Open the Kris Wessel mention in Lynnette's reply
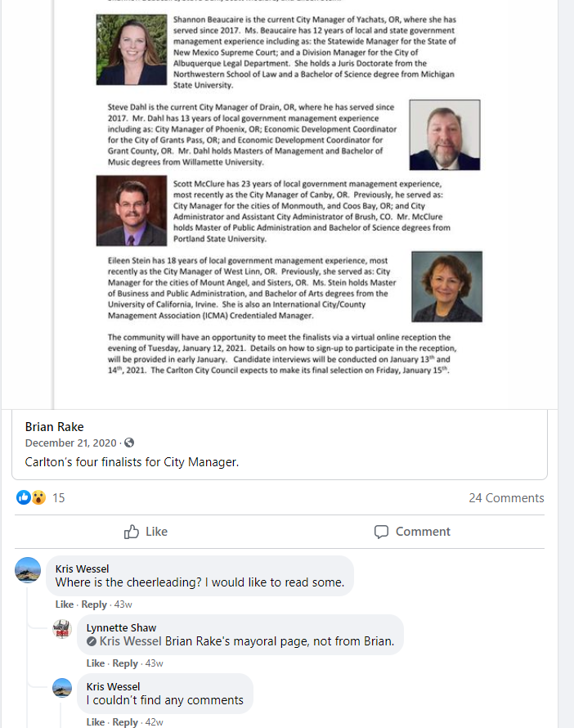This screenshot has width=574, height=728. 130,641
